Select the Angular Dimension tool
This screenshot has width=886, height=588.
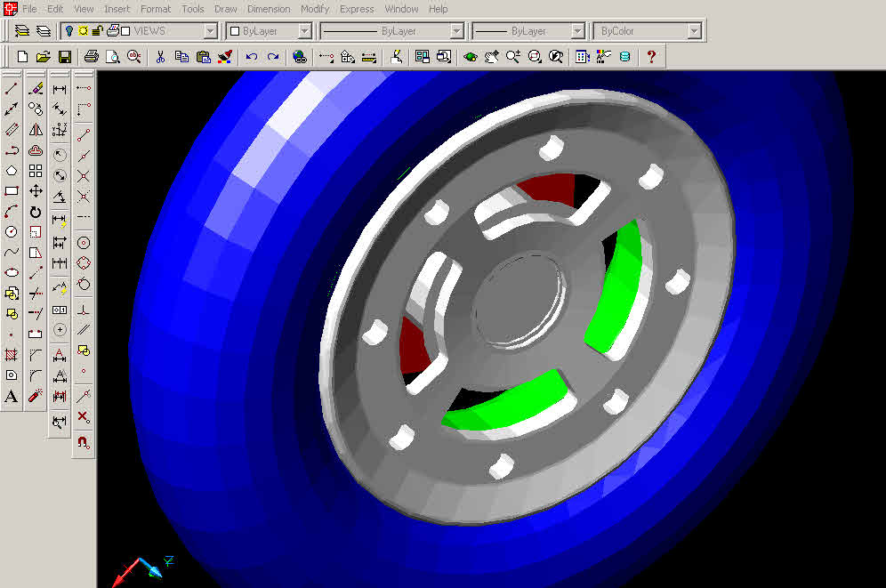point(60,197)
